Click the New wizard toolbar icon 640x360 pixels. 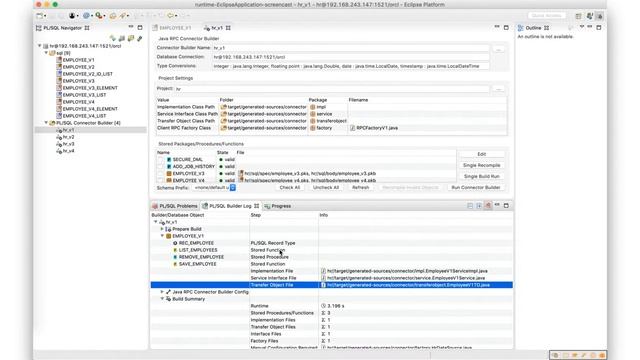(x=40, y=16)
